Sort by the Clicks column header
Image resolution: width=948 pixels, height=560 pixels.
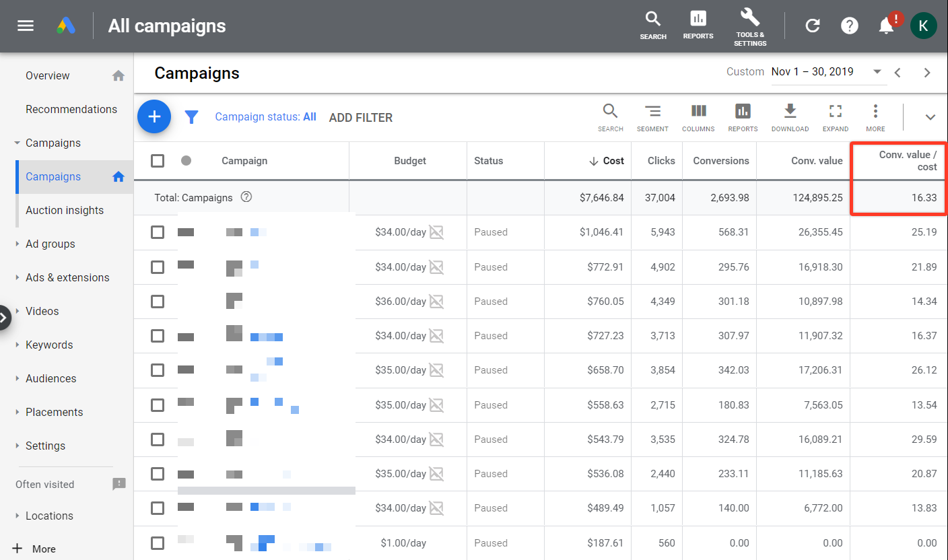[x=661, y=161]
